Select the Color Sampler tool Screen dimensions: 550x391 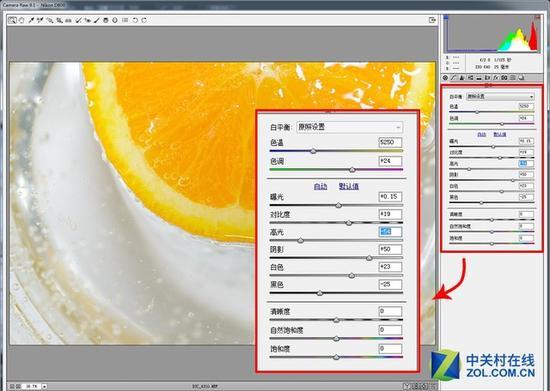[40, 20]
